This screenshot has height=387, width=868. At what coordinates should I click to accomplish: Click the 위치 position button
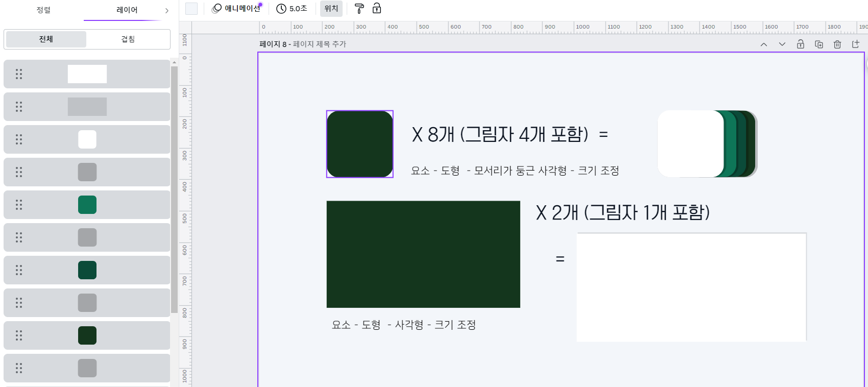[331, 8]
